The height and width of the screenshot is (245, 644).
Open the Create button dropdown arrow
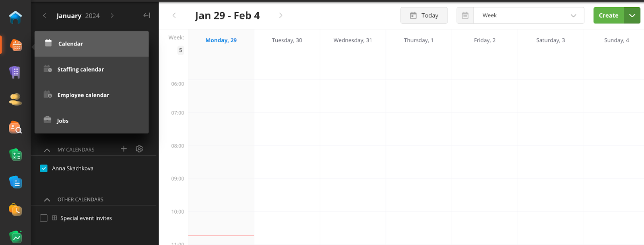click(632, 15)
